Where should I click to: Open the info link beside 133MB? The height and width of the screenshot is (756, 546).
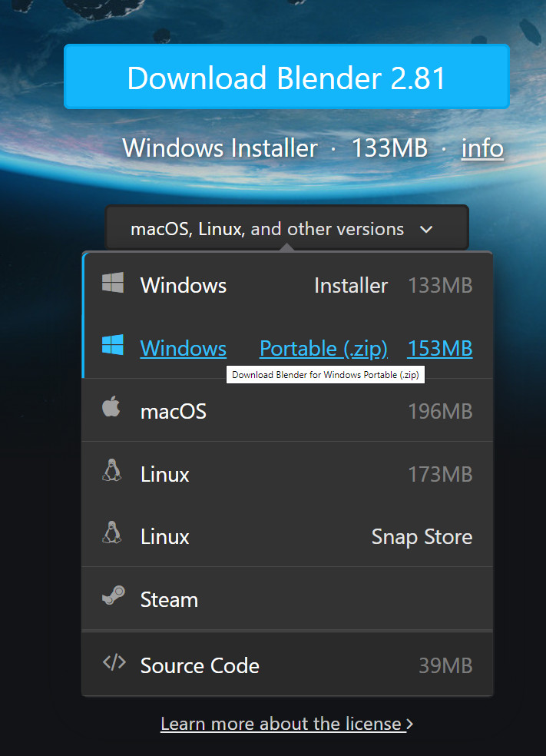[x=482, y=148]
